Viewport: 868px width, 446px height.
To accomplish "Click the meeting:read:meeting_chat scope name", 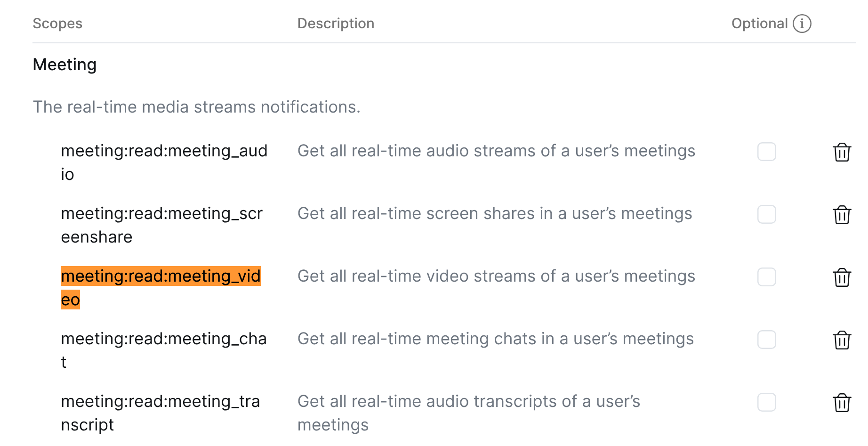I will click(163, 339).
